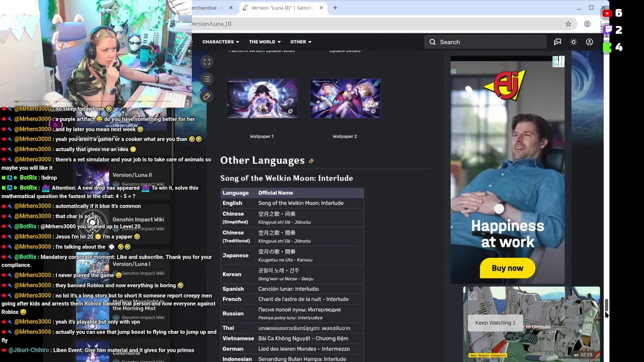Click the Wallpaper 1 caption
The width and height of the screenshot is (644, 362).
(262, 136)
